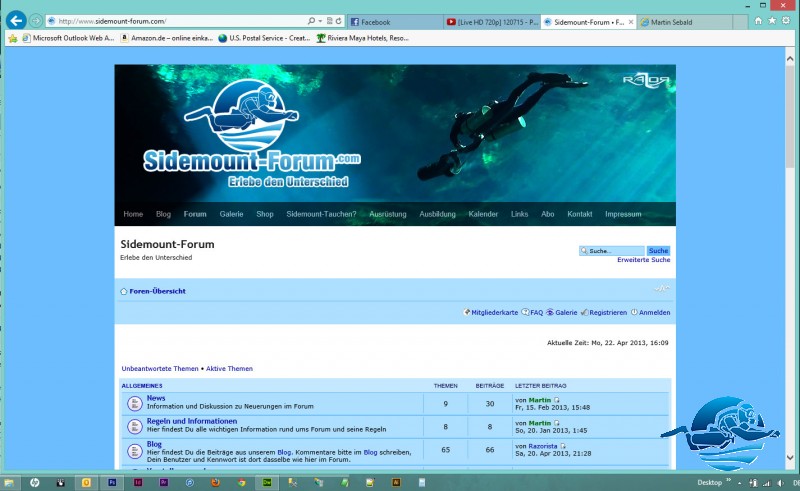The image size is (800, 491).
Task: Switch to the Facebook tab
Action: 395,22
